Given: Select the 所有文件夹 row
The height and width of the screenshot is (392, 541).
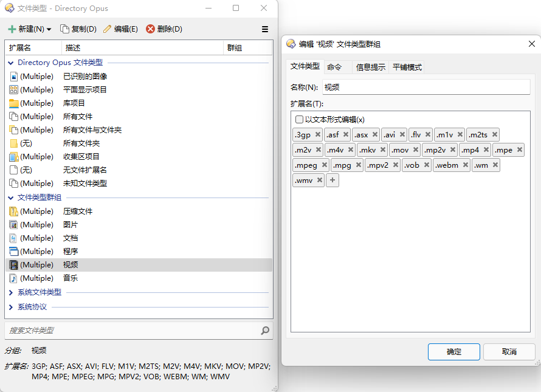Looking at the screenshot, I should pyautogui.click(x=139, y=143).
